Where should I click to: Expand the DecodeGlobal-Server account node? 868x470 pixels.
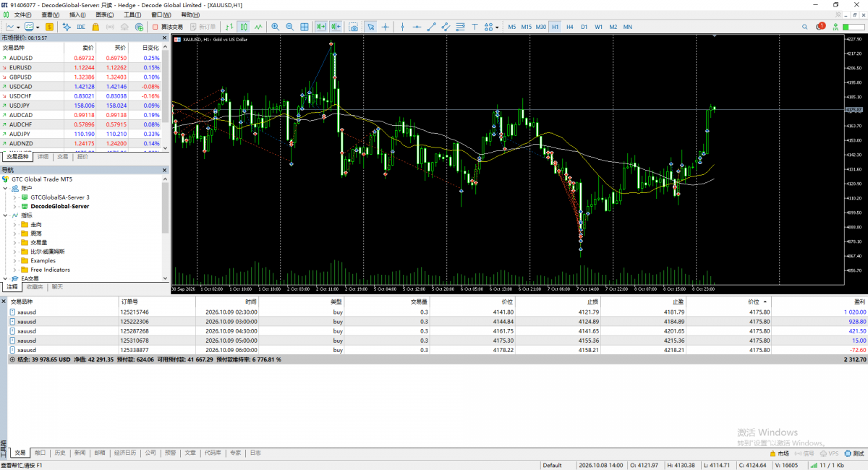pos(15,206)
